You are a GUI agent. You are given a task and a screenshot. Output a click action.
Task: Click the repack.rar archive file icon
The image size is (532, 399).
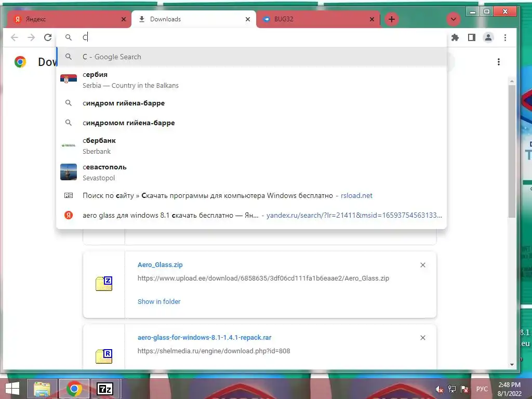point(104,356)
